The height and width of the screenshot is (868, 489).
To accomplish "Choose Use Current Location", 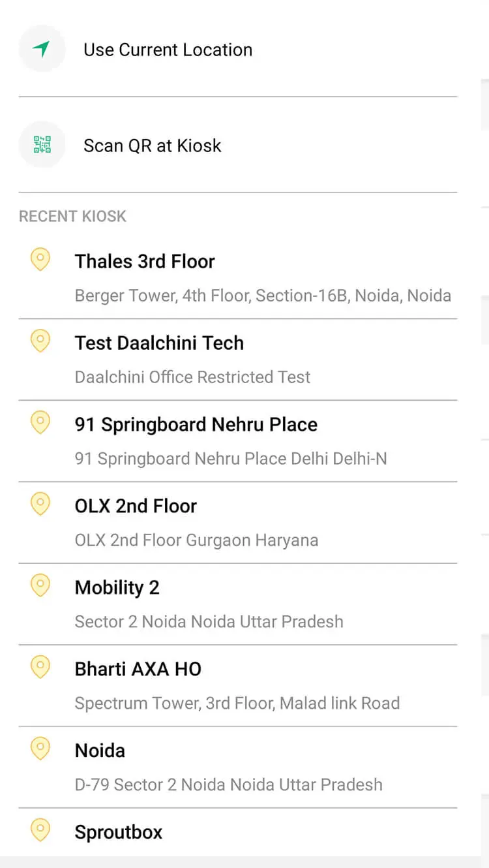I will 168,50.
